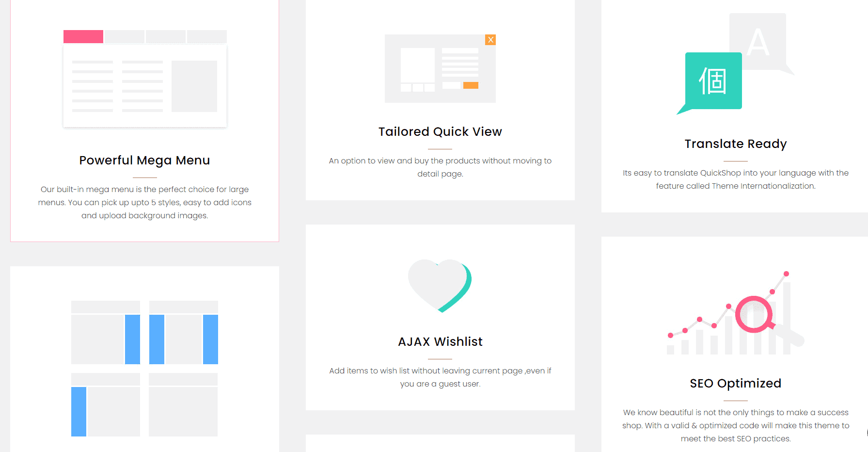Click the Translate Ready heading
The height and width of the screenshot is (452, 868).
[735, 144]
